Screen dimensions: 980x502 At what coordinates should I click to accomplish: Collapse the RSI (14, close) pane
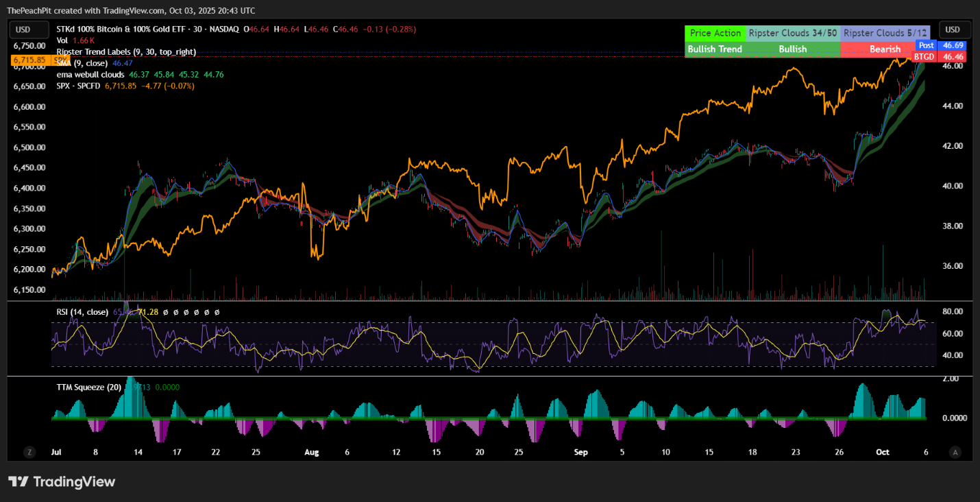pyautogui.click(x=82, y=311)
